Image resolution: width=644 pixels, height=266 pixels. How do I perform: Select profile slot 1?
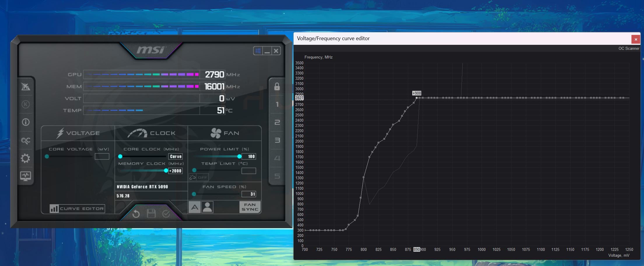coord(277,104)
